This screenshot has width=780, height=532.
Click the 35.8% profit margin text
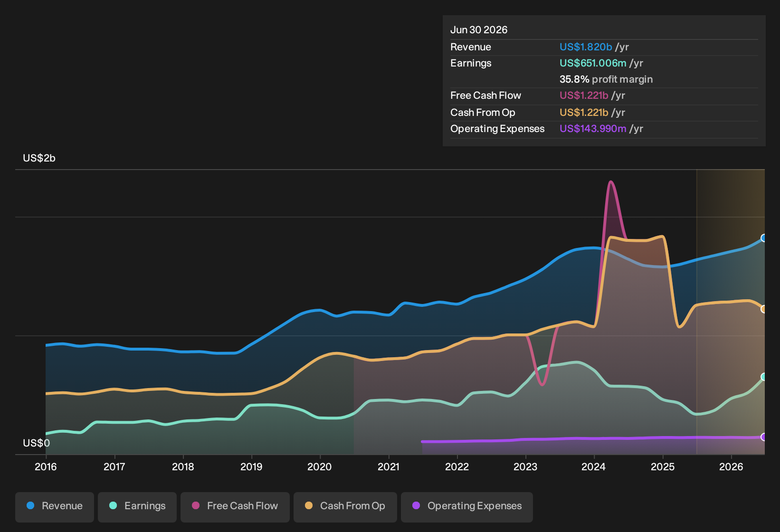tap(606, 79)
